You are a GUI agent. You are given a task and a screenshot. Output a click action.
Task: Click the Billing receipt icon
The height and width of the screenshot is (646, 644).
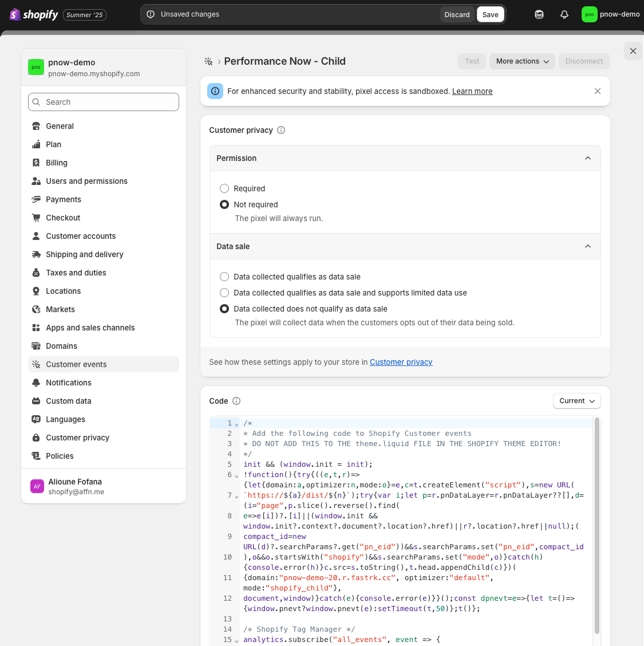[36, 163]
